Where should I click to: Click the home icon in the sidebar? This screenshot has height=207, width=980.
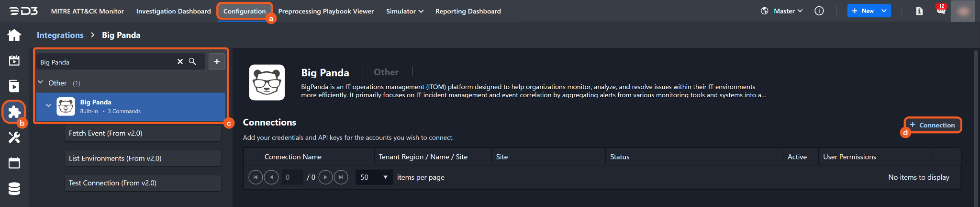tap(14, 35)
